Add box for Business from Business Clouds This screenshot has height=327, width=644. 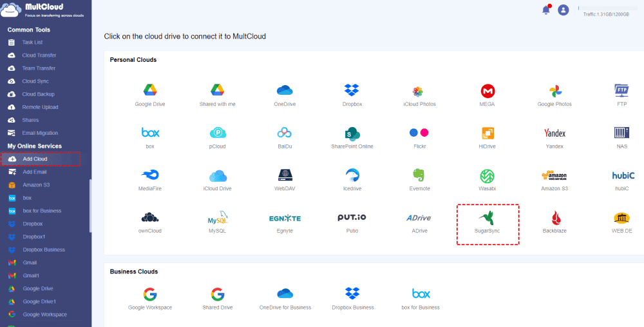pyautogui.click(x=421, y=299)
